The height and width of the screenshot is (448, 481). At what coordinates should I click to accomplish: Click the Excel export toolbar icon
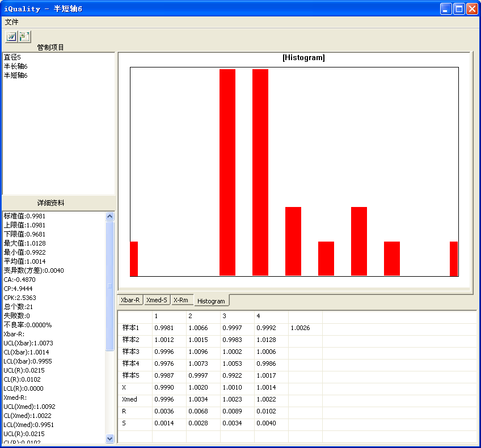click(24, 36)
